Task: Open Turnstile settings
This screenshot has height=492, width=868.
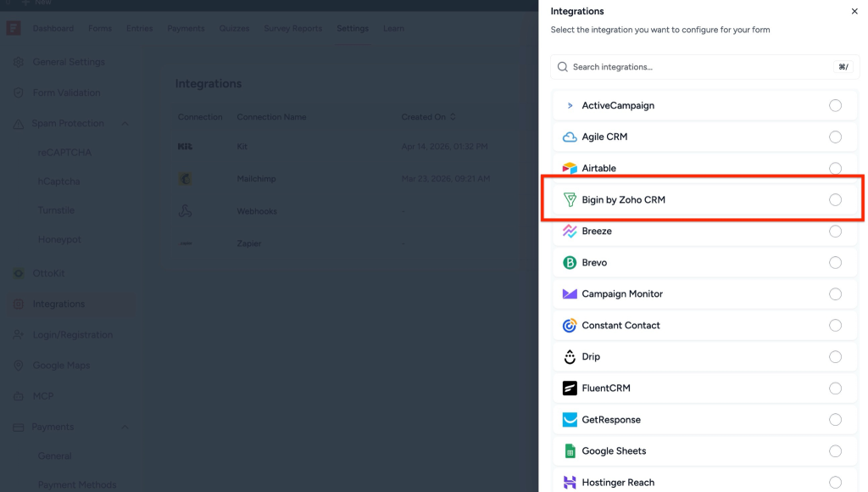Action: [56, 210]
